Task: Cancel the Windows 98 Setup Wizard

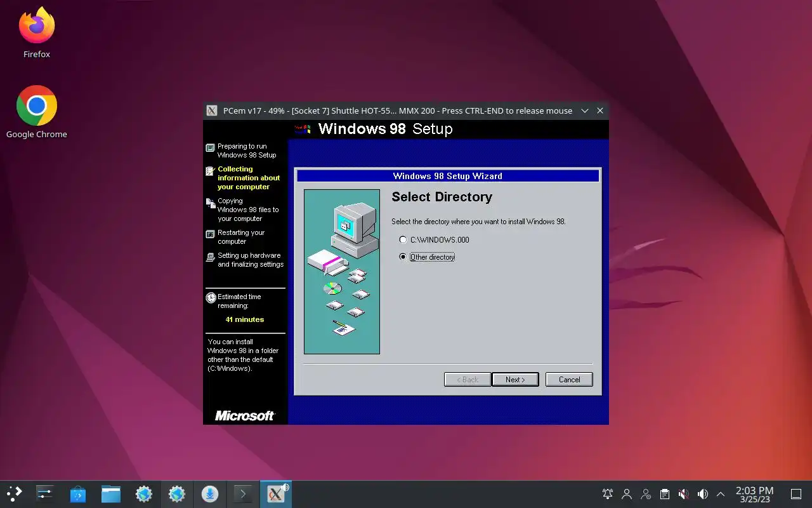Action: click(x=569, y=380)
